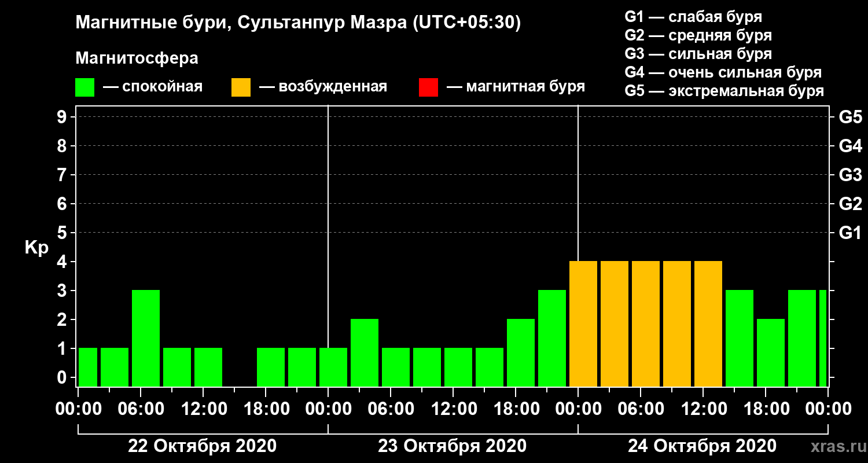Click the legend label — магнитная буря

tap(516, 87)
